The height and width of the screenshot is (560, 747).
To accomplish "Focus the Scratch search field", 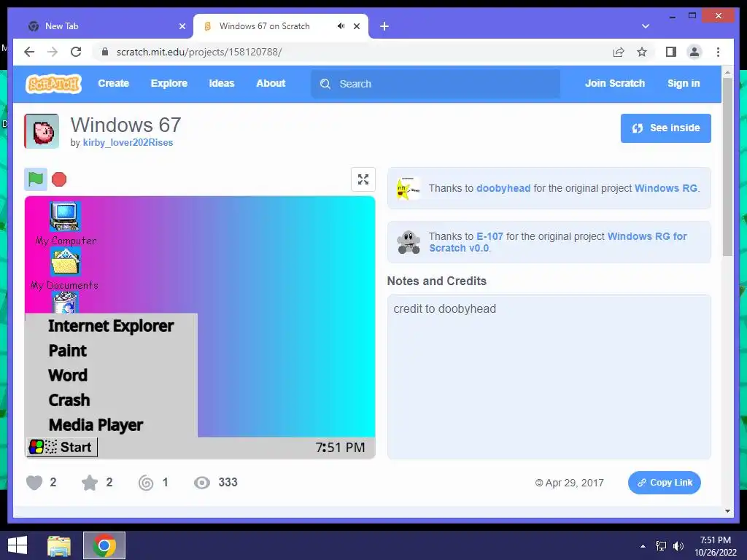I will tap(436, 84).
